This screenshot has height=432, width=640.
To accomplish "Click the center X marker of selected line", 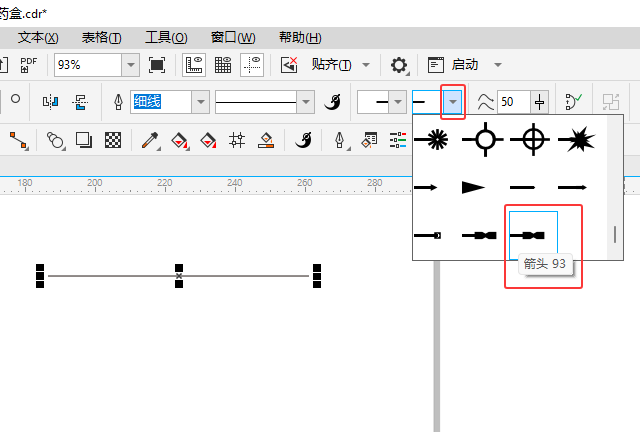I will [x=179, y=276].
